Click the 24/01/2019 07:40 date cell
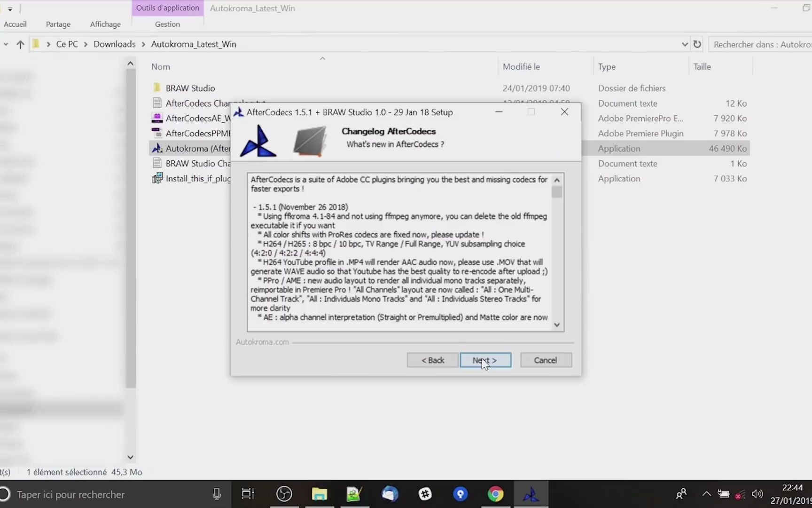The image size is (812, 508). coord(536,88)
